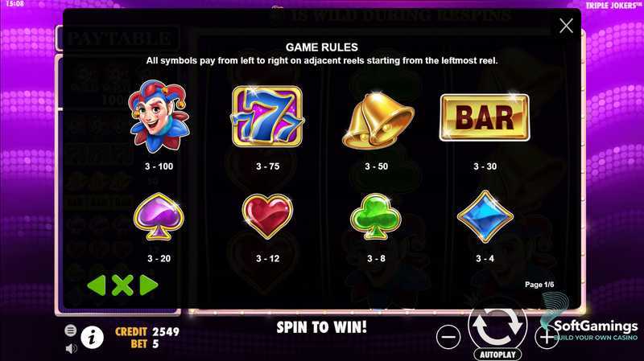
Task: Increase the bet with the plus button
Action: (547, 337)
